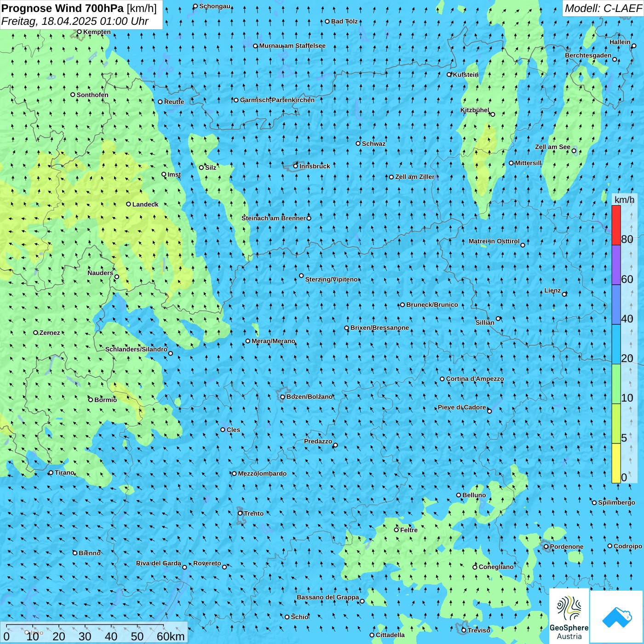The width and height of the screenshot is (644, 644).
Task: Click the 'Steinach am Brenner' label
Action: click(x=274, y=218)
